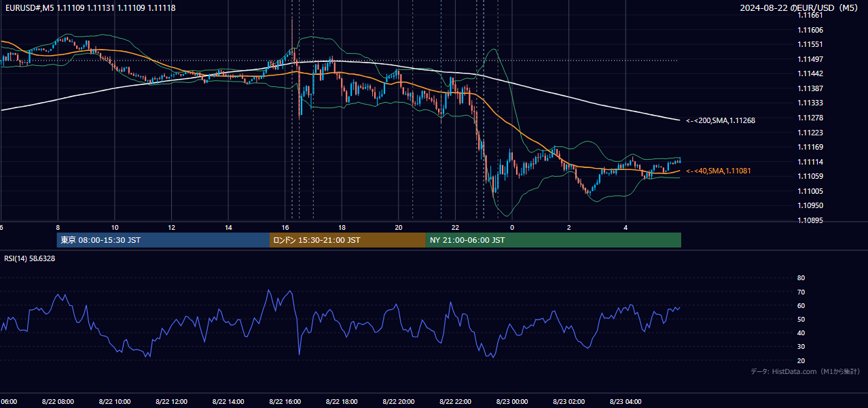This screenshot has height=408, width=868.
Task: Click the 8/22 18:00 bottom time label
Action: click(342, 401)
